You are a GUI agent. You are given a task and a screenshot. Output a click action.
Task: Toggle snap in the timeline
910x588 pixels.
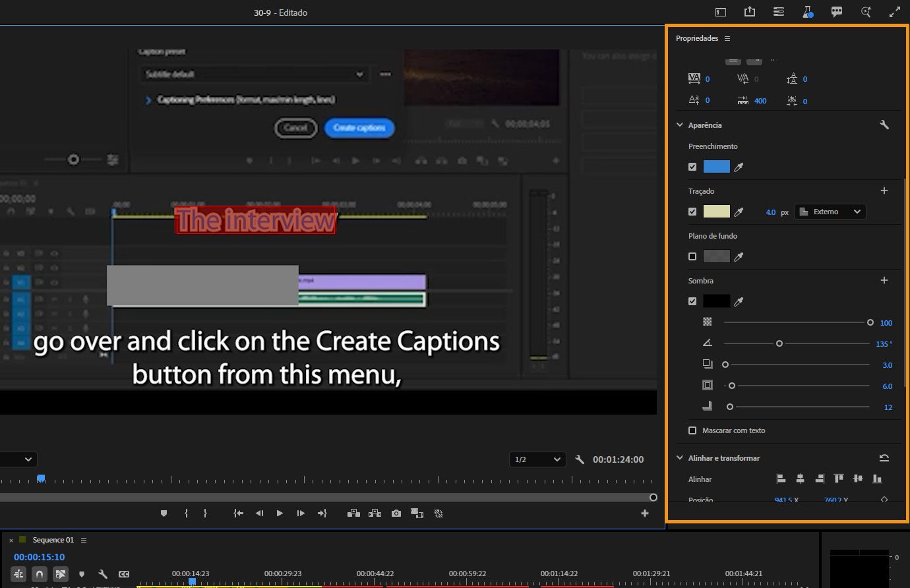pyautogui.click(x=40, y=574)
